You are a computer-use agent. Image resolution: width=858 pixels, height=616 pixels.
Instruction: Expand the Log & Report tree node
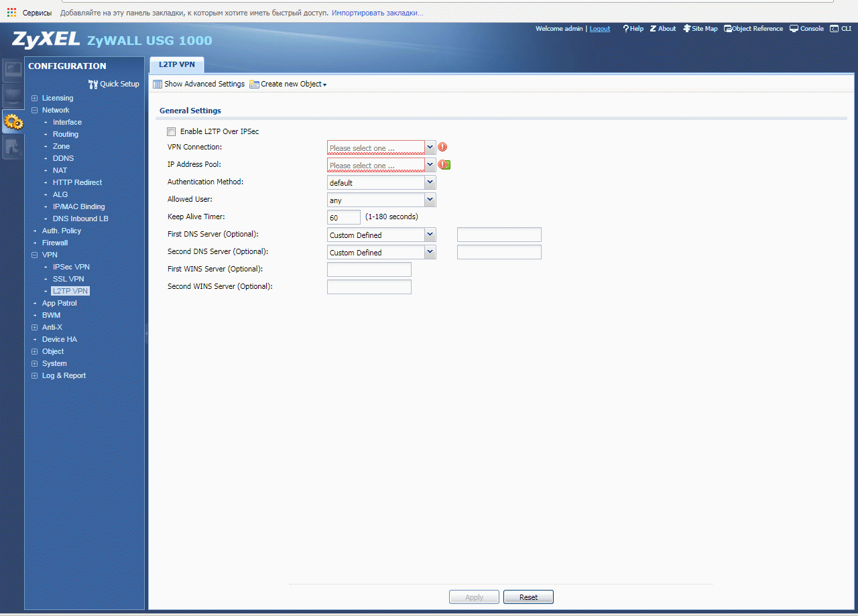[x=35, y=375]
